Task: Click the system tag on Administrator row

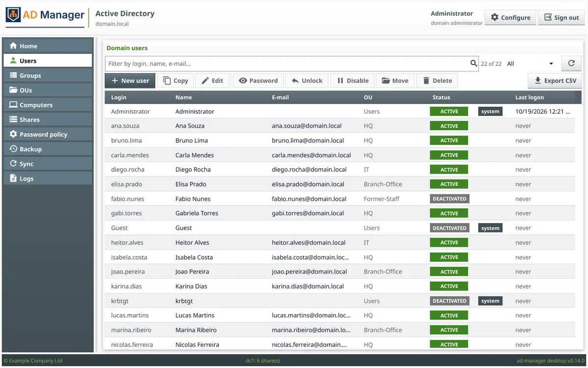Action: click(490, 111)
